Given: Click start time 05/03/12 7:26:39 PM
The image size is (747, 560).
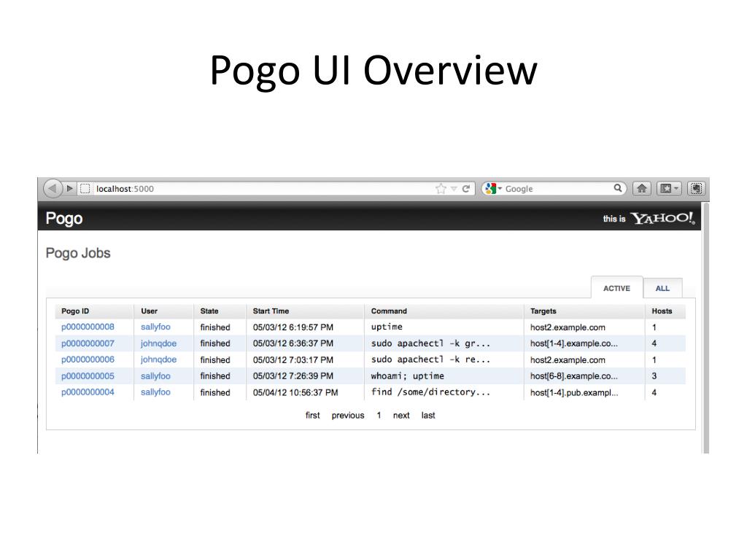Looking at the screenshot, I should coord(293,376).
